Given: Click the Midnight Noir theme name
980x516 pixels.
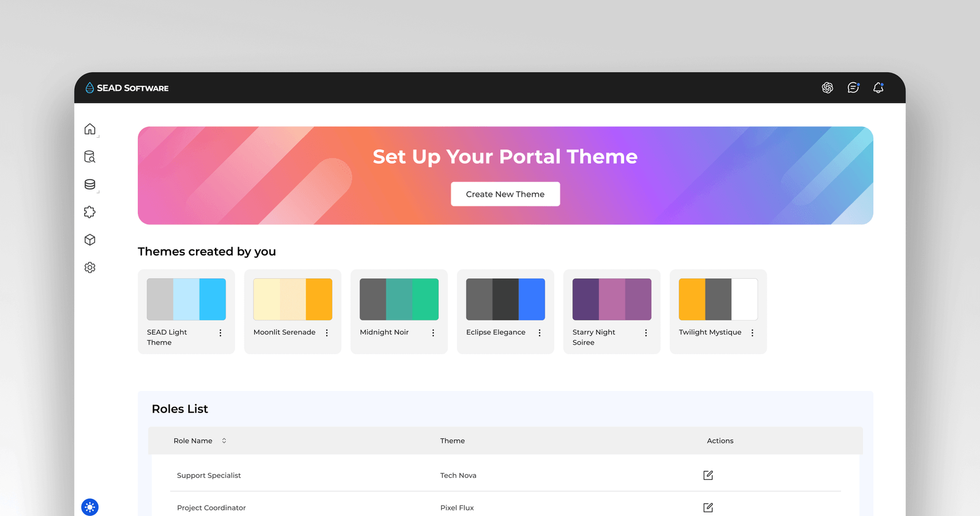Looking at the screenshot, I should (384, 332).
